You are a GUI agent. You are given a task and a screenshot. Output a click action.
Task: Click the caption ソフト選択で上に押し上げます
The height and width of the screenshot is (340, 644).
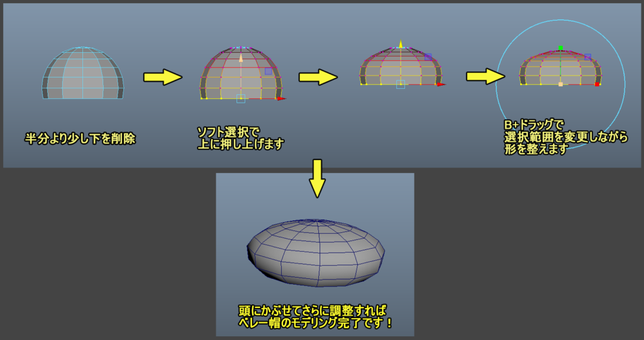point(240,139)
